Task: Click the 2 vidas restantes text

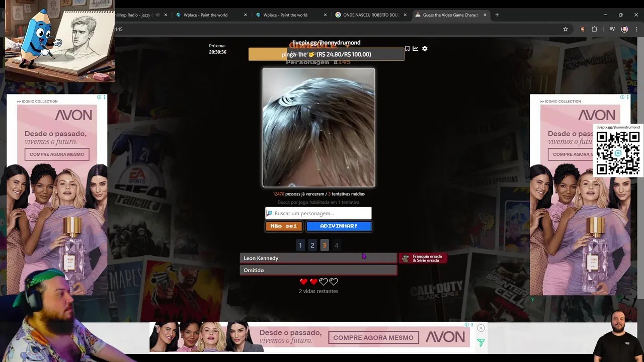Action: (318, 291)
